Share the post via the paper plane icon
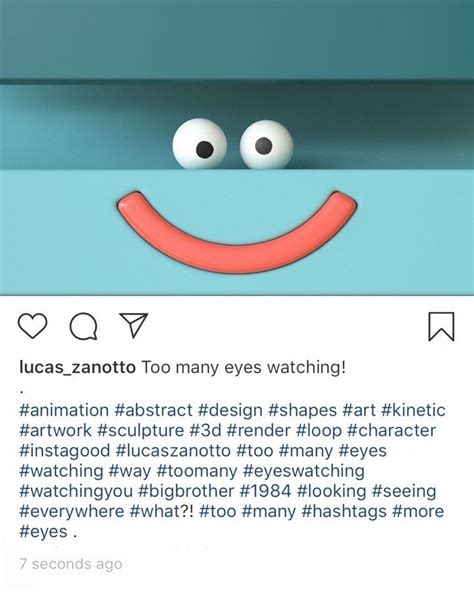This screenshot has width=474, height=592. pyautogui.click(x=134, y=325)
